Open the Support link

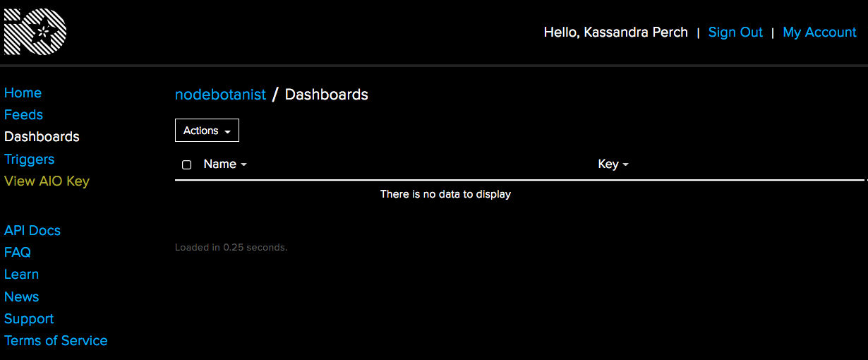click(29, 319)
